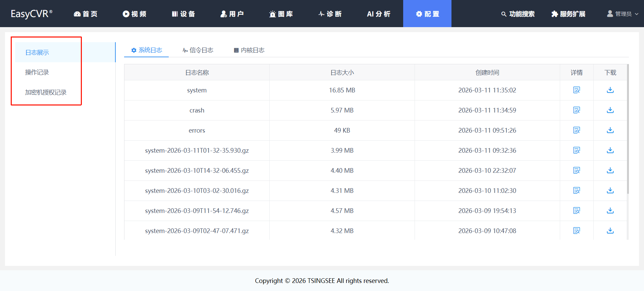The height and width of the screenshot is (291, 644).
Task: Go to the 设备 menu
Action: (183, 14)
